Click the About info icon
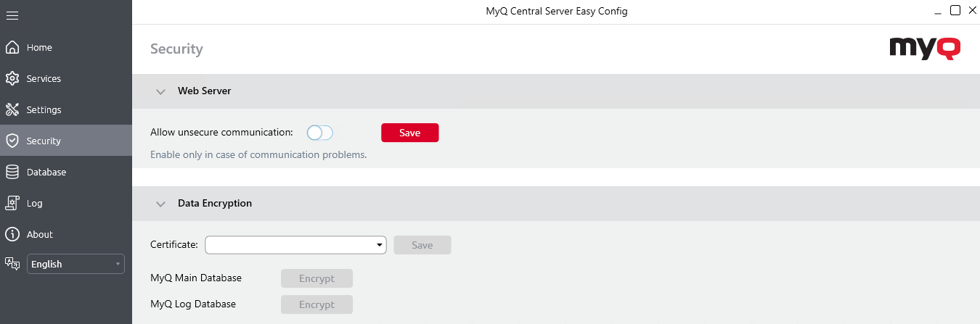The image size is (980, 324). coord(12,234)
